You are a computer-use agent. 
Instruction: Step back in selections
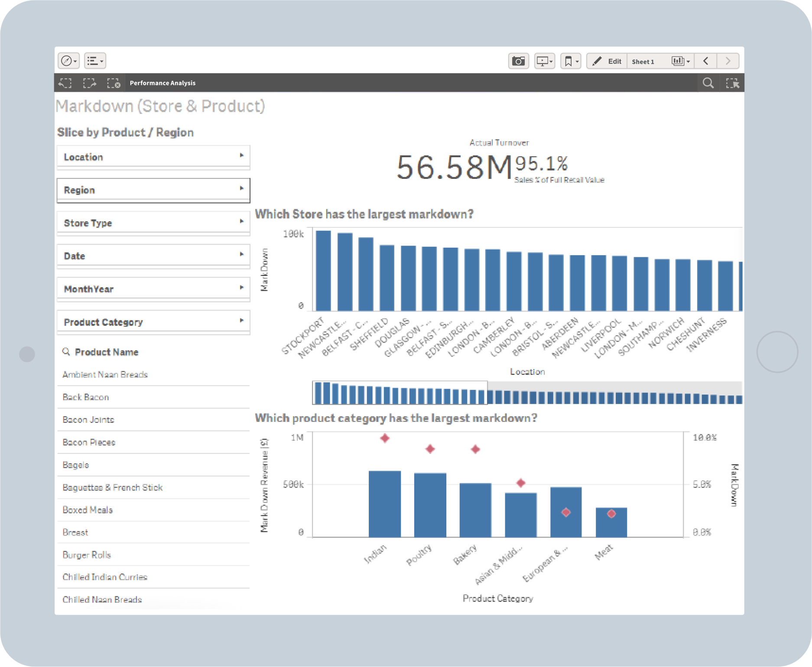coord(65,83)
